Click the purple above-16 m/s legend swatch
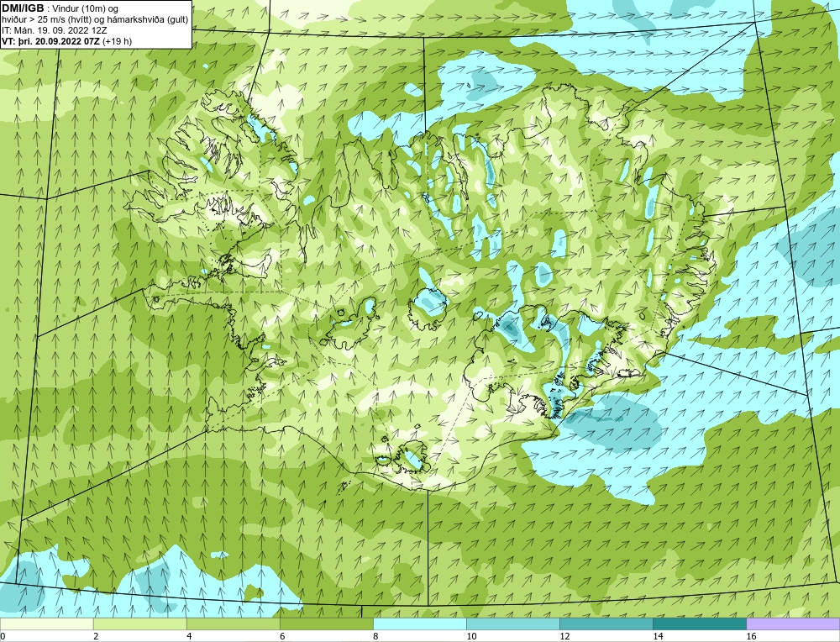The height and width of the screenshot is (642, 840). pyautogui.click(x=793, y=624)
